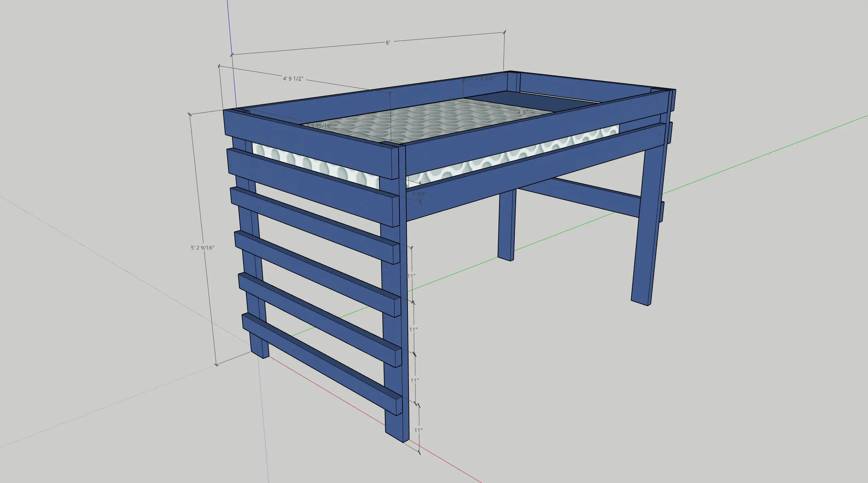The width and height of the screenshot is (868, 483).
Task: Click the 3 3/8" dimension label
Action: [420, 194]
